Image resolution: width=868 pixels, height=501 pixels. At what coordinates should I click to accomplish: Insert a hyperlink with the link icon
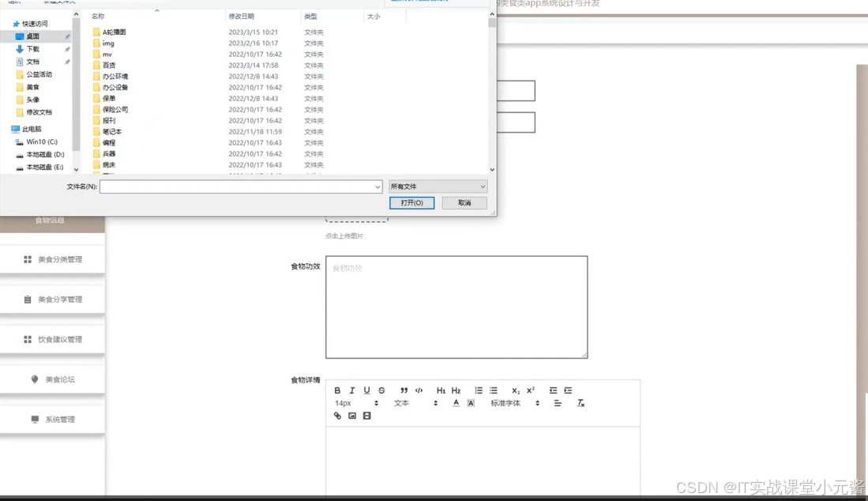click(x=337, y=416)
